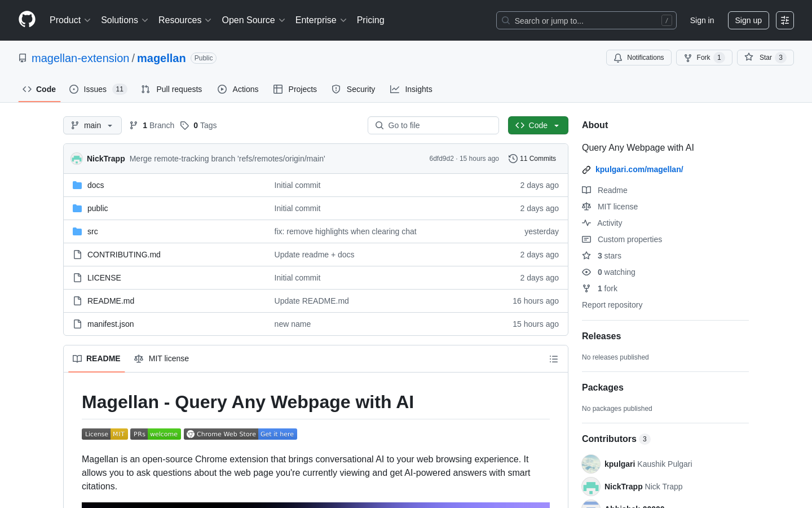Open the Pricing page
This screenshot has width=812, height=508.
pyautogui.click(x=370, y=20)
